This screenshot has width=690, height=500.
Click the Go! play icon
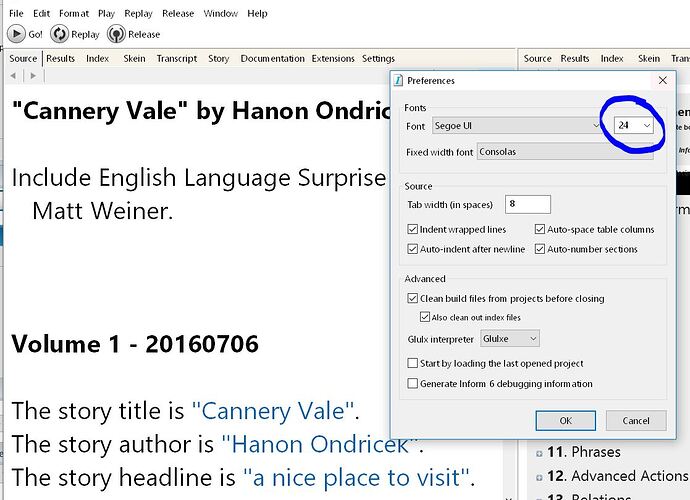coord(16,34)
